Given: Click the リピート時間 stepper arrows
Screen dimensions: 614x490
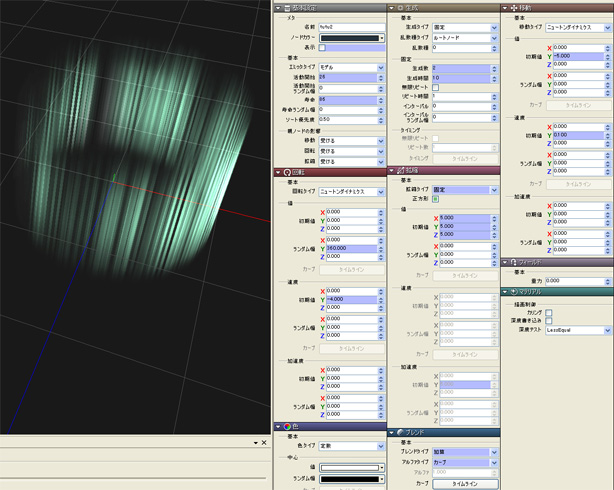Looking at the screenshot, I should 495,97.
